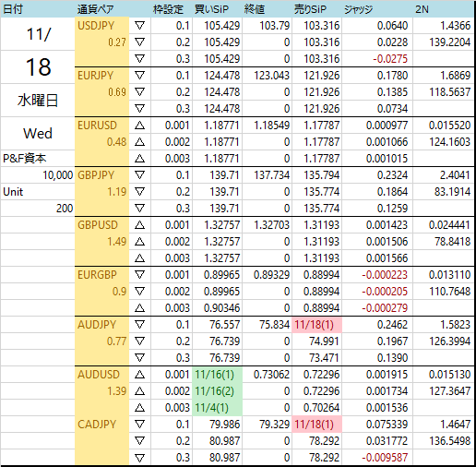The height and width of the screenshot is (467, 476).
Task: Click the AUDJPY currency pair cell
Action: [101, 325]
